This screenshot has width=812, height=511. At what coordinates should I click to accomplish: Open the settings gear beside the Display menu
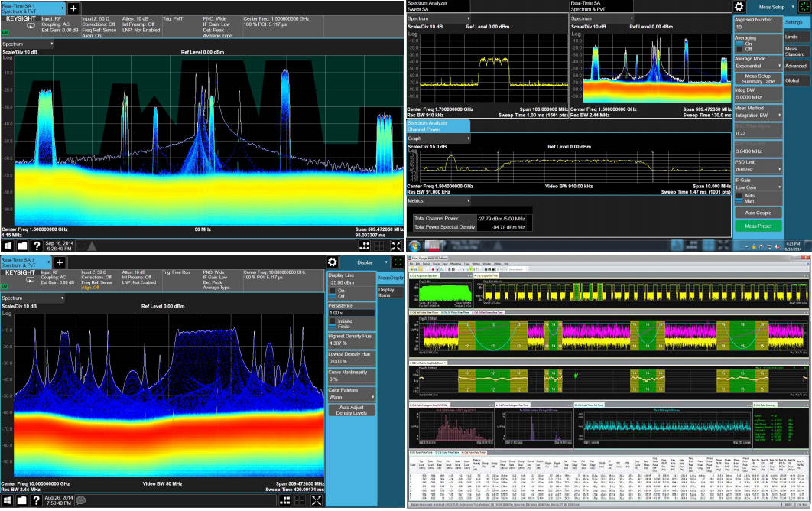pyautogui.click(x=333, y=262)
